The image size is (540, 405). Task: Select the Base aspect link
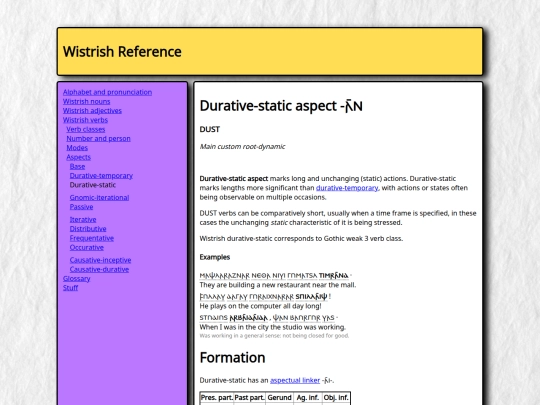point(77,167)
